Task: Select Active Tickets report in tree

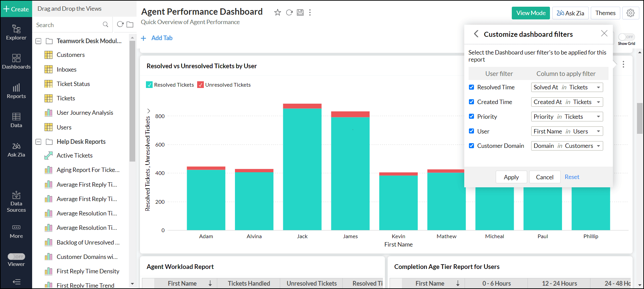Action: 74,156
